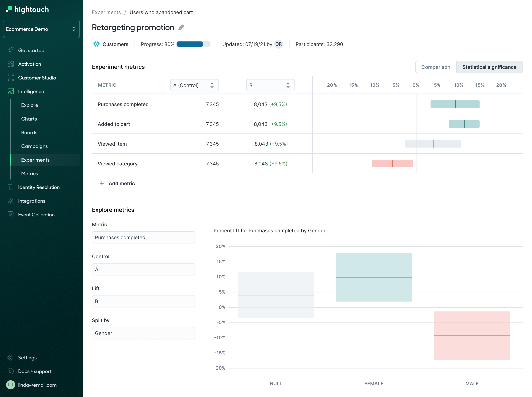
Task: Click the NULL gray lift bar
Action: click(276, 295)
